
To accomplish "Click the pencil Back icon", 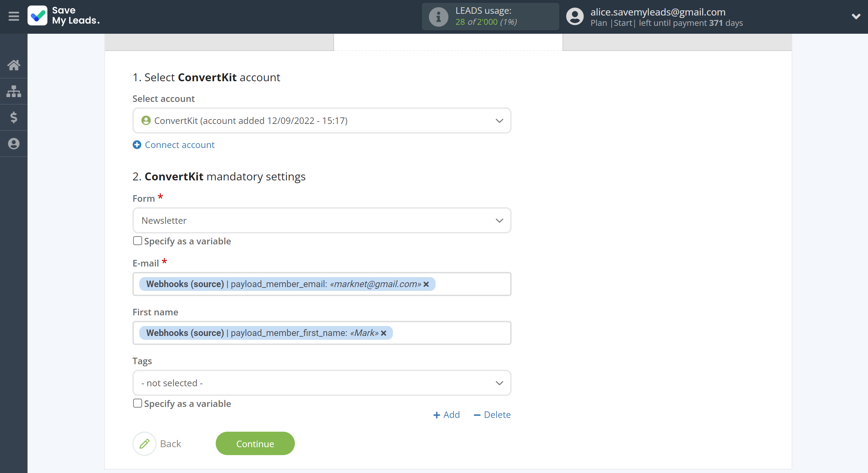I will click(x=144, y=444).
